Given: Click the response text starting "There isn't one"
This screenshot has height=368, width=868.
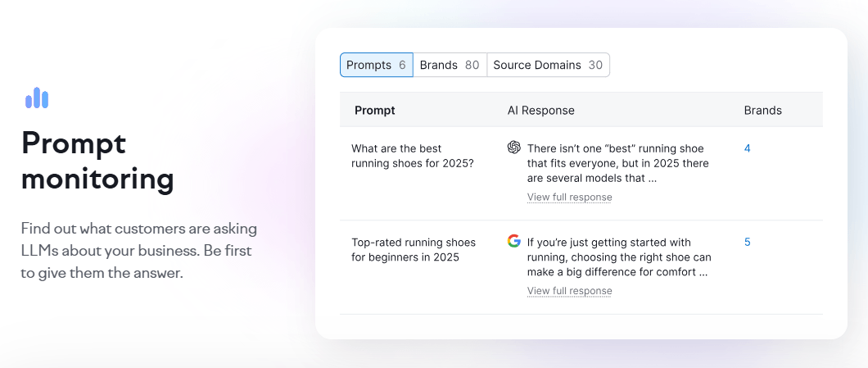Looking at the screenshot, I should coord(617,163).
